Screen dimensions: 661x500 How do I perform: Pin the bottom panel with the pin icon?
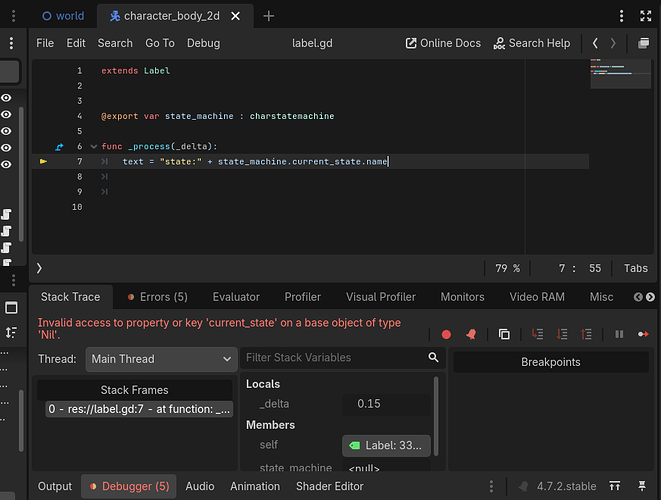[x=642, y=486]
